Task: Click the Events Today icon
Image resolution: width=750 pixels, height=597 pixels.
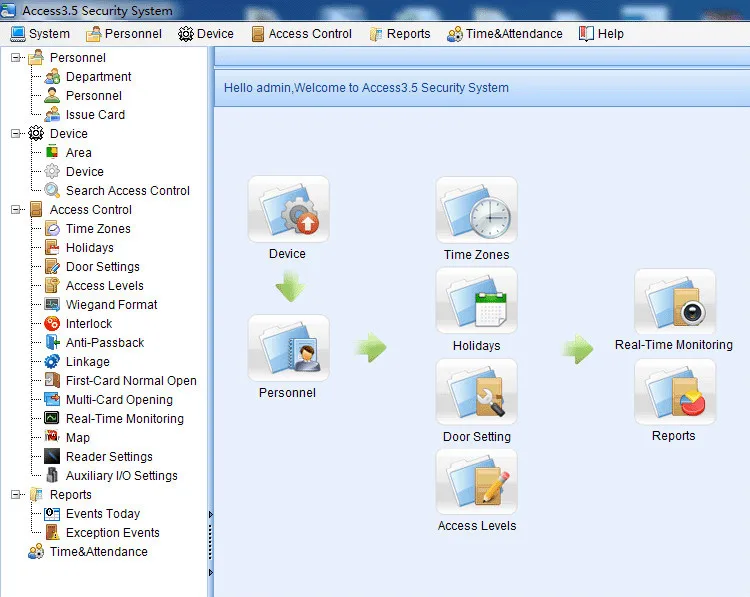Action: (52, 514)
